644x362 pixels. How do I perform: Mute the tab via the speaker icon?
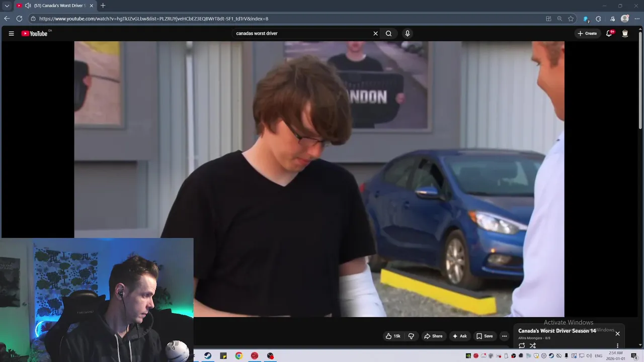click(x=28, y=6)
